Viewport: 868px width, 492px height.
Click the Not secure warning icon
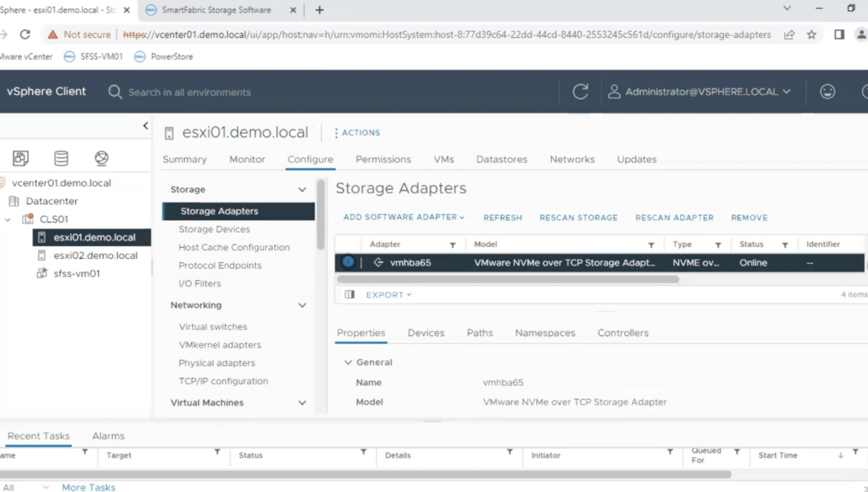[x=53, y=34]
